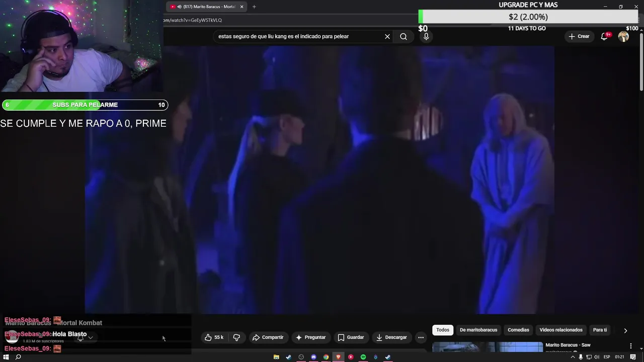Open a new browser tab with plus
This screenshot has height=362, width=644.
click(254, 7)
